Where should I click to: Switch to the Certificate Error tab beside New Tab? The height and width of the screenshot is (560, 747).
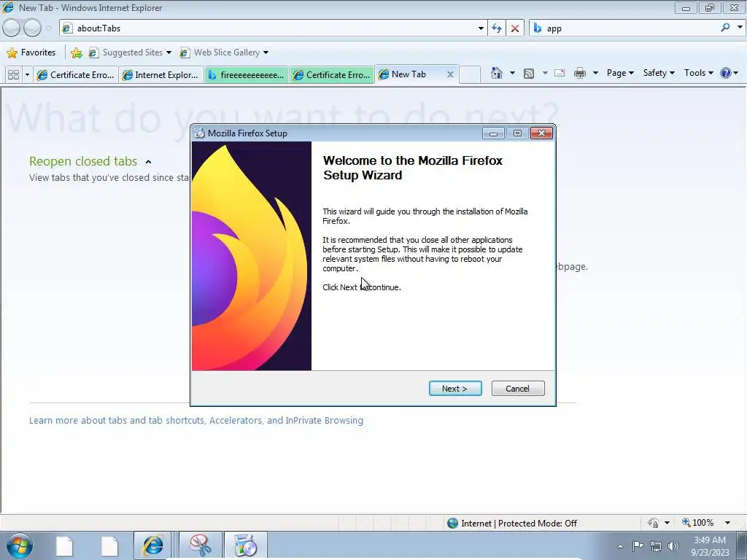[x=332, y=75]
